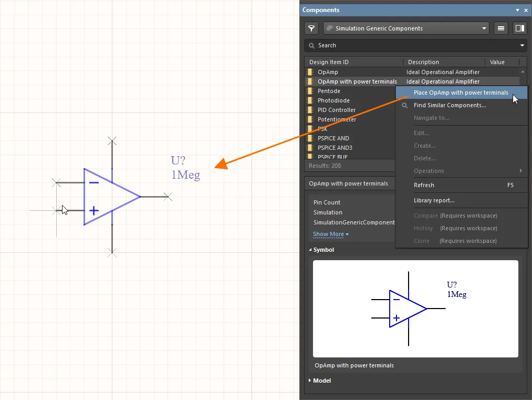532x400 pixels.
Task: Click the op-amp symbol preview thumbnail
Action: (415, 309)
